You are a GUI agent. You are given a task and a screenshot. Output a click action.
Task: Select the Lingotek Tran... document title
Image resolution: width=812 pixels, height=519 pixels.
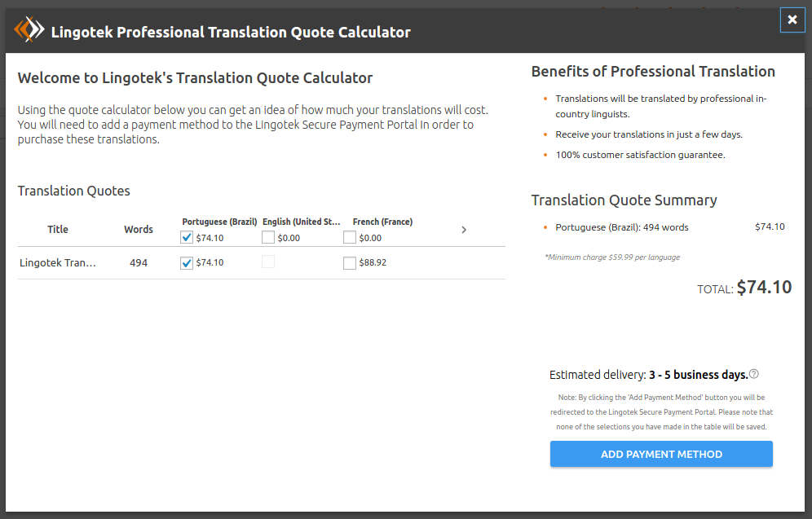point(58,263)
